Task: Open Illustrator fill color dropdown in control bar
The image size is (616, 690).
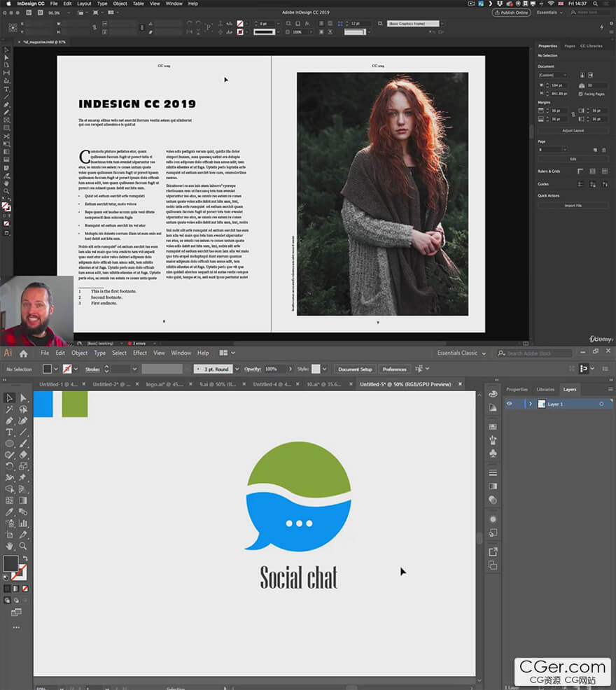Action: click(56, 369)
